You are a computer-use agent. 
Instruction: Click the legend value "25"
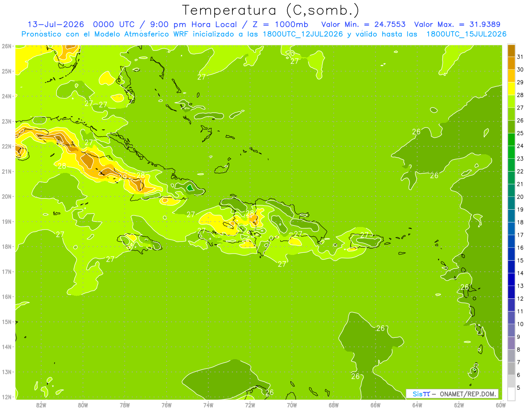click(520, 133)
